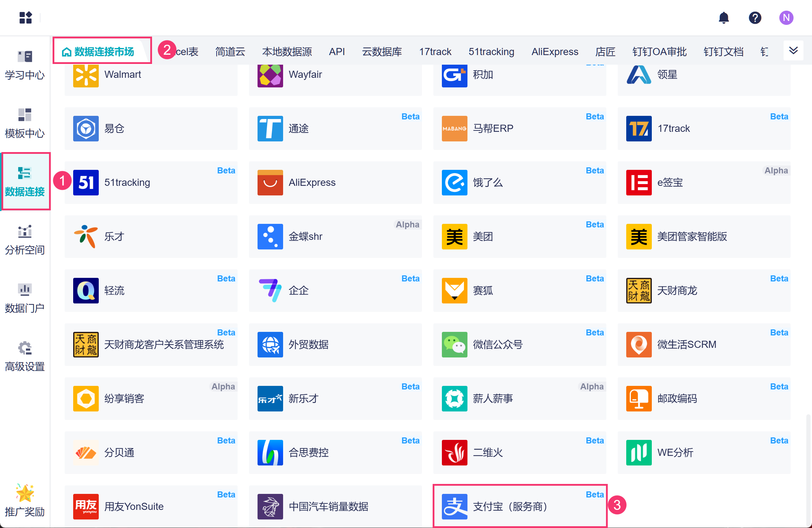Switch to the 51tracking tab
The image size is (812, 528).
click(x=491, y=52)
